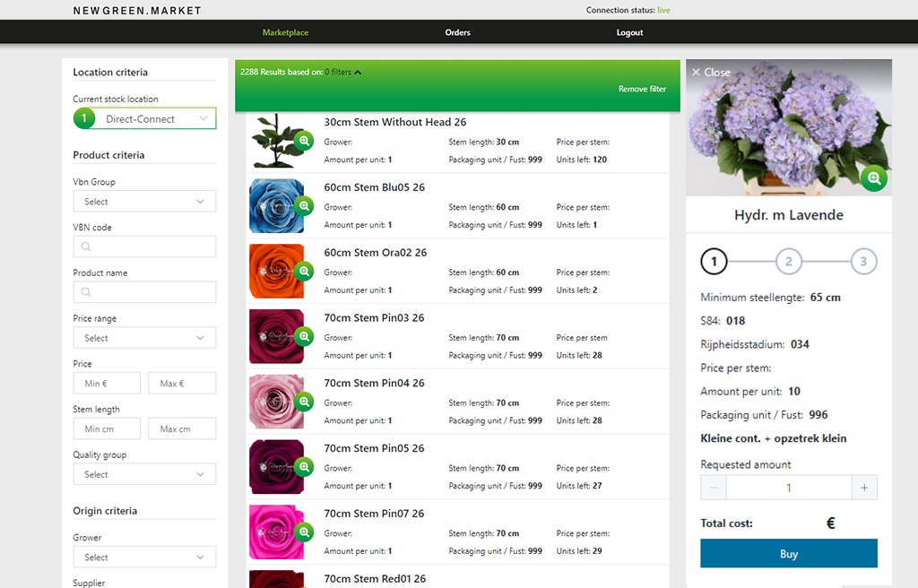Open the black stem product thumbnail
Viewport: 918px width, 588px height.
(x=276, y=141)
